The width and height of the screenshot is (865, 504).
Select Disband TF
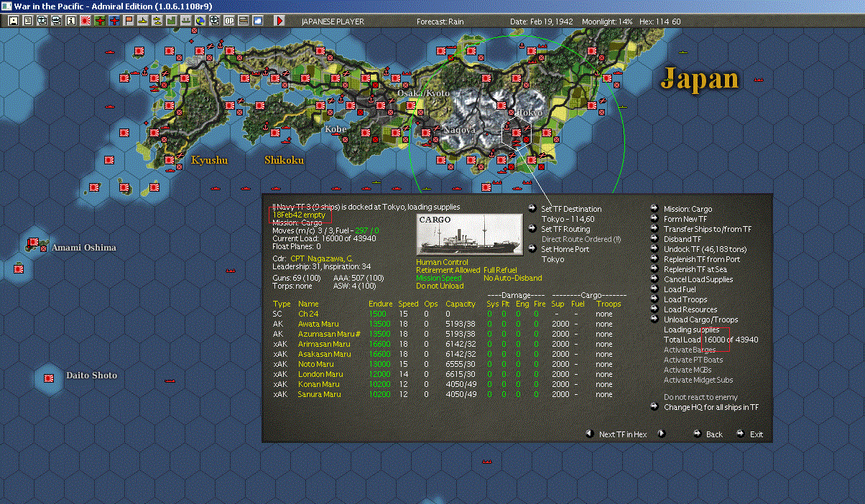click(683, 239)
